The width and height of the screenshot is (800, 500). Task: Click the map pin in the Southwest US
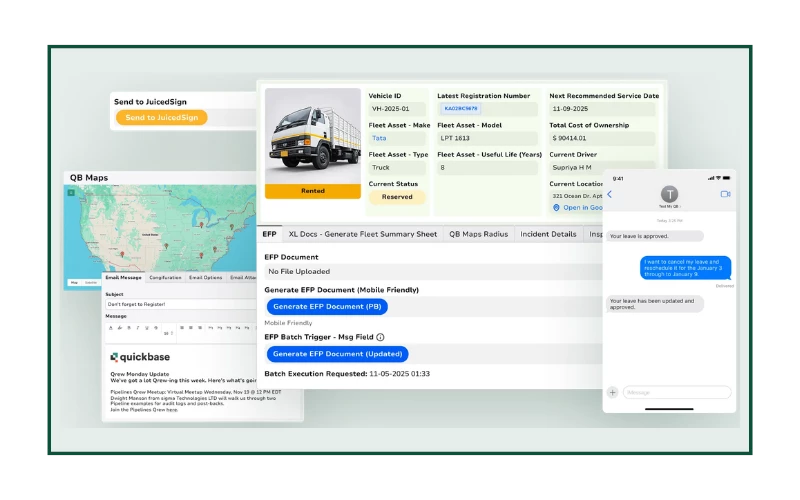[122, 254]
